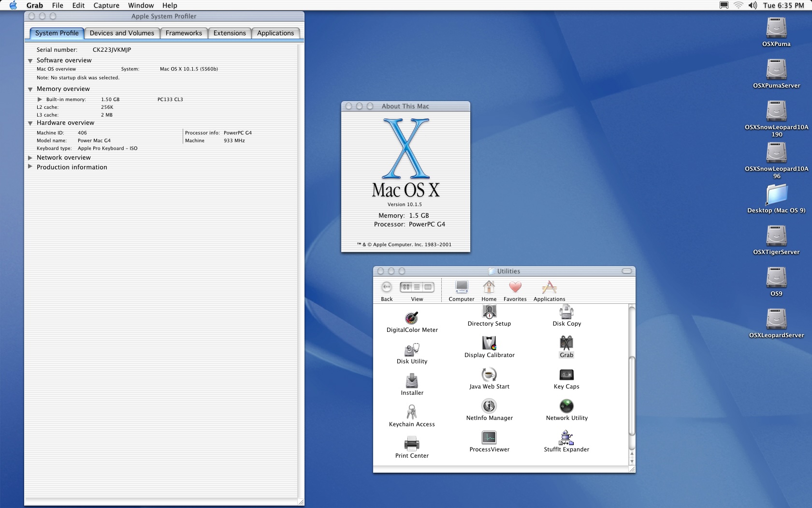Switch Utilities window to column view
The width and height of the screenshot is (812, 508).
click(x=428, y=287)
